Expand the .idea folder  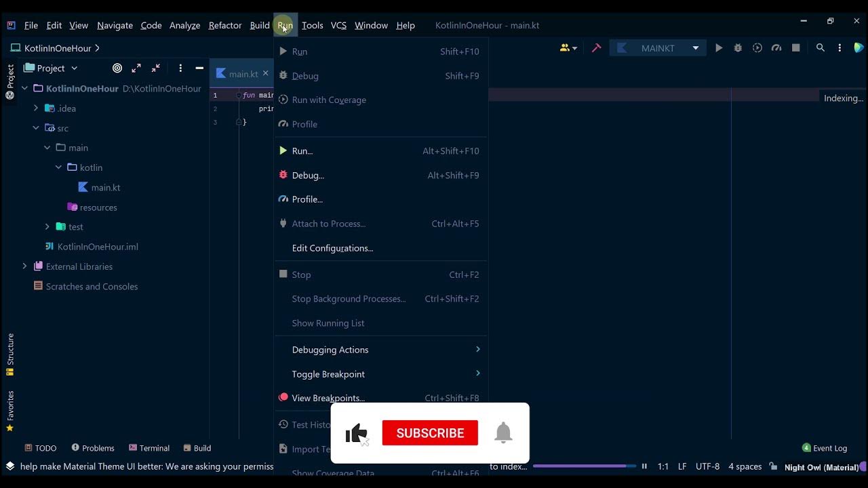[36, 108]
